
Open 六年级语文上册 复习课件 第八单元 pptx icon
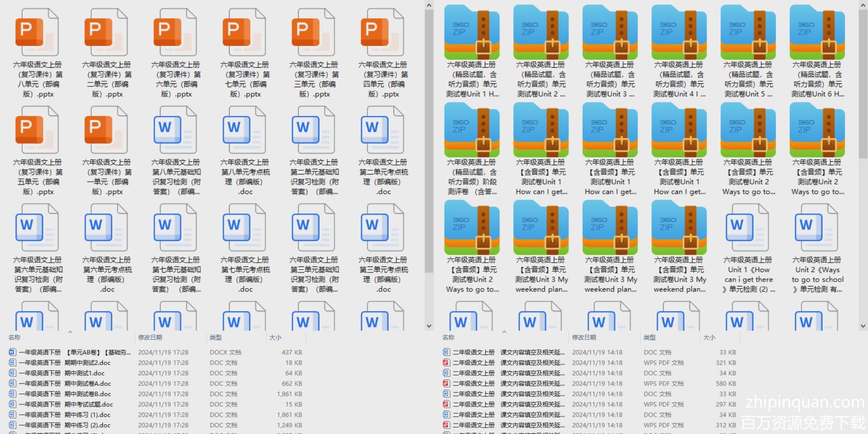click(37, 33)
